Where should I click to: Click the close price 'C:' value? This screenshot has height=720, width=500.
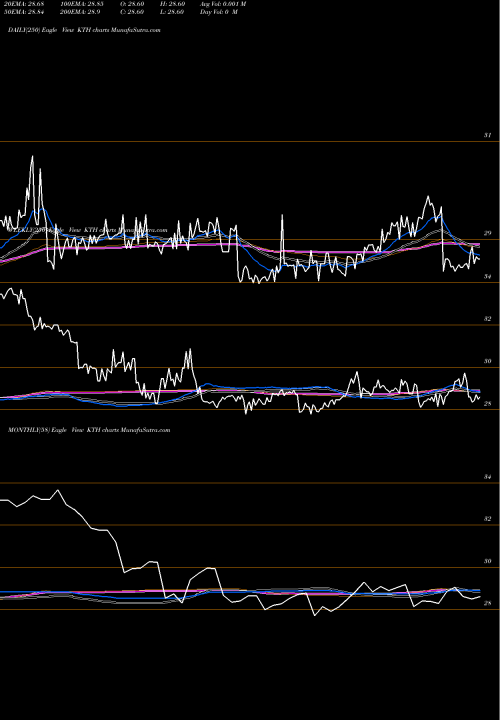coord(132,12)
